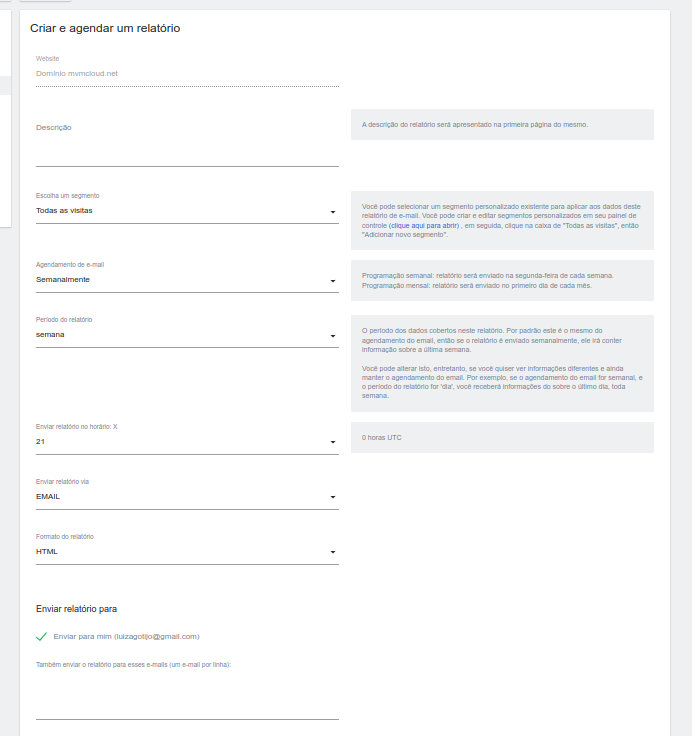This screenshot has height=736, width=692.
Task: Click the arrow icon on the horário "21" selector
Action: [332, 442]
